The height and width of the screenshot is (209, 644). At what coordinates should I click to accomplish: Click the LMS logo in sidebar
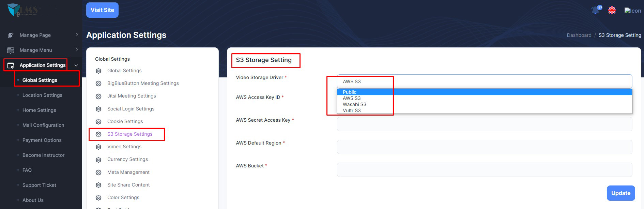coord(22,10)
